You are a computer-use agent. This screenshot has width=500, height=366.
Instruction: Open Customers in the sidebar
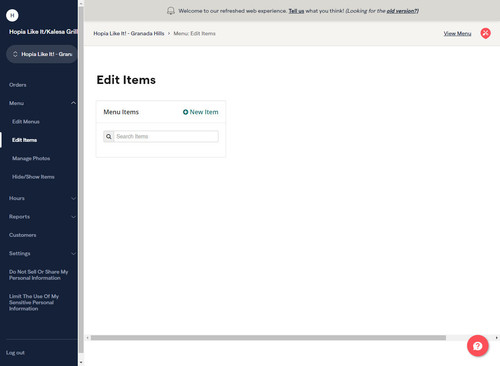coord(22,235)
